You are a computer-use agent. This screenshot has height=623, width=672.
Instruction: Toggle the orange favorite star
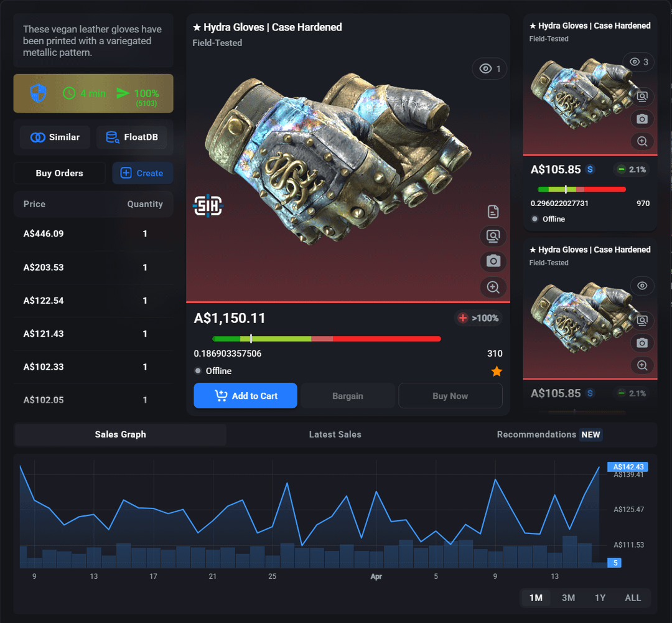point(497,372)
